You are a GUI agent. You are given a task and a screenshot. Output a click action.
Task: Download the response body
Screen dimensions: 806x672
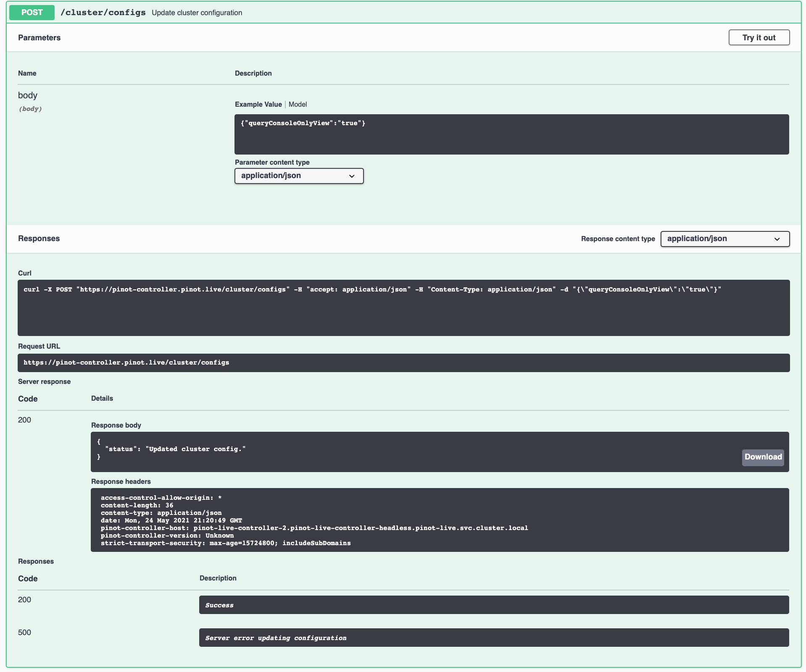(763, 457)
